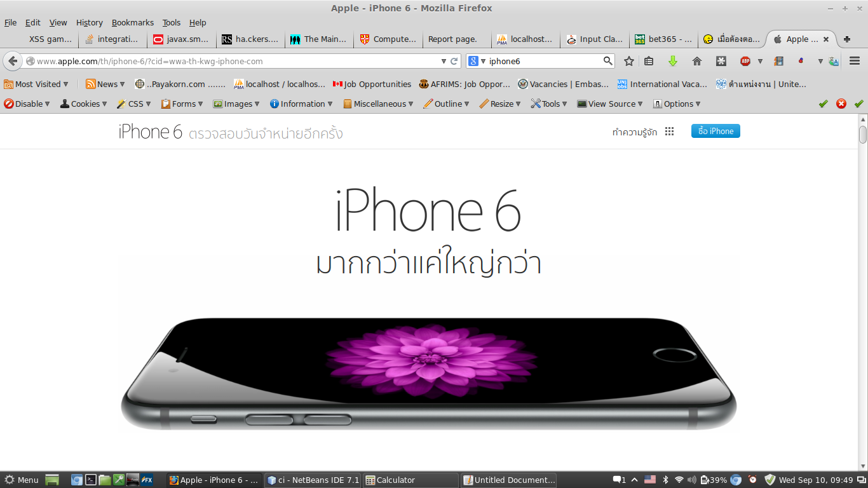
Task: Open the Information dropdown menu
Action: point(301,104)
